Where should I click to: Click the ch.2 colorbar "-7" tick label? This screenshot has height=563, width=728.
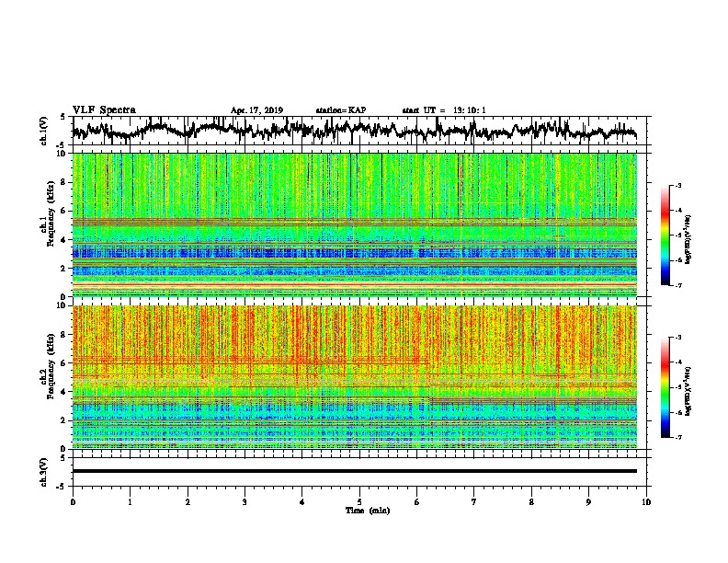[x=677, y=437]
